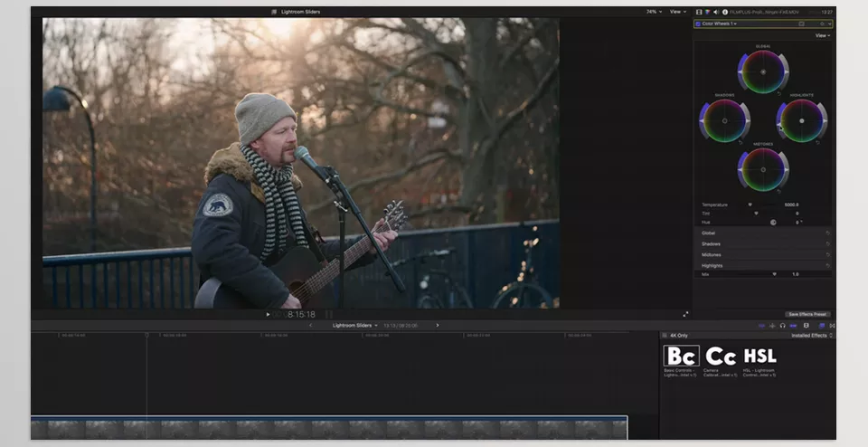Reset the Highlights parameter row
The height and width of the screenshot is (447, 868).
tap(827, 266)
